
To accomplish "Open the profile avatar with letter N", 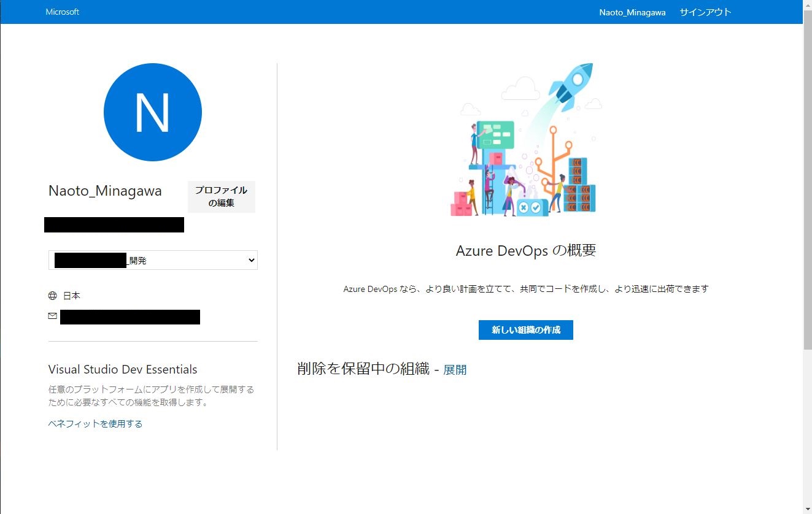I will pyautogui.click(x=152, y=112).
